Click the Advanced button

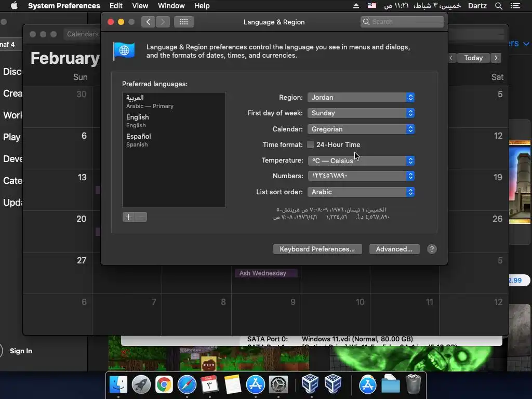click(394, 249)
